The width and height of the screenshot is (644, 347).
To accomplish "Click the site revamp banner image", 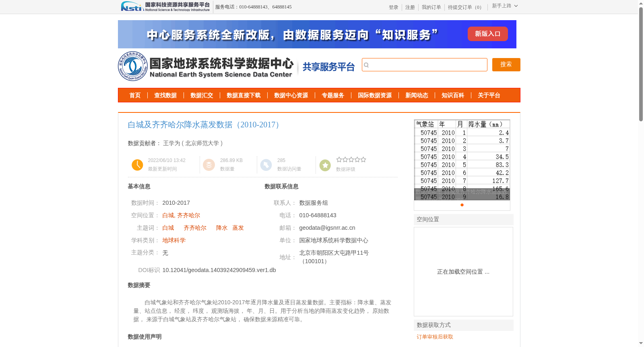I will 317,34.
